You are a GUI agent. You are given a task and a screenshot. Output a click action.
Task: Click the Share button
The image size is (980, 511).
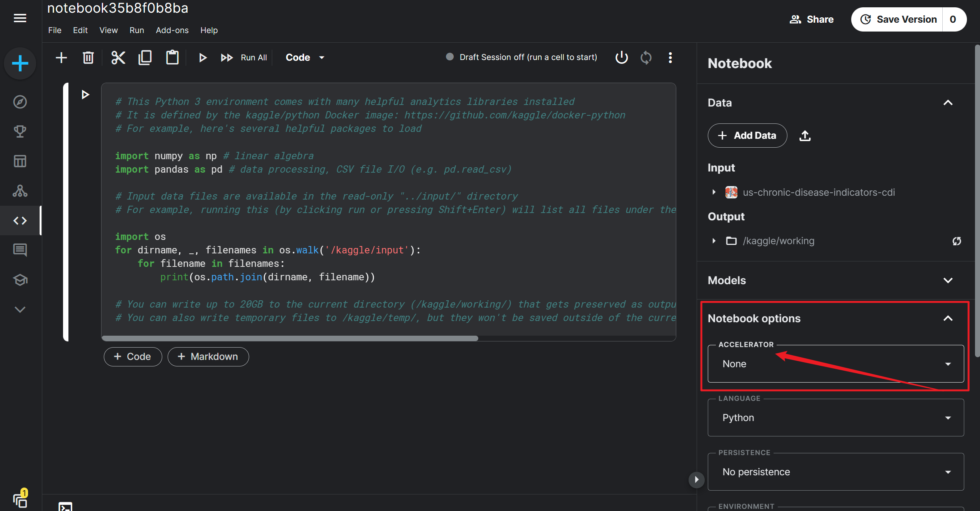tap(812, 19)
